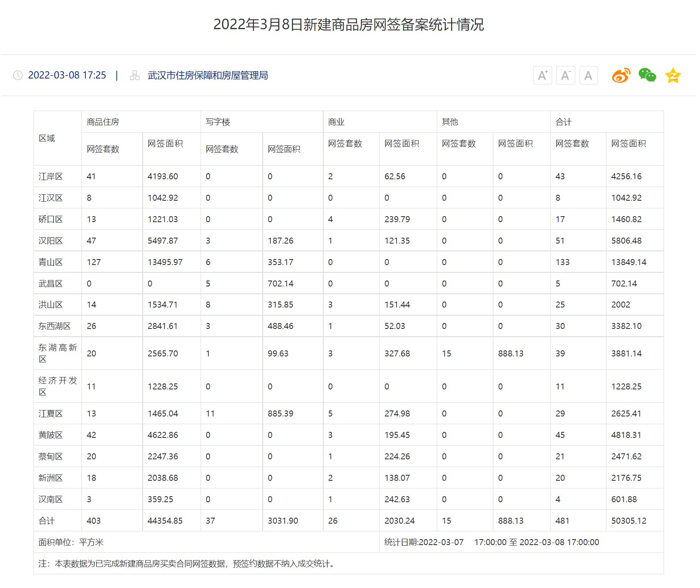Click the 青山区 row label
700x588 pixels.
point(51,262)
